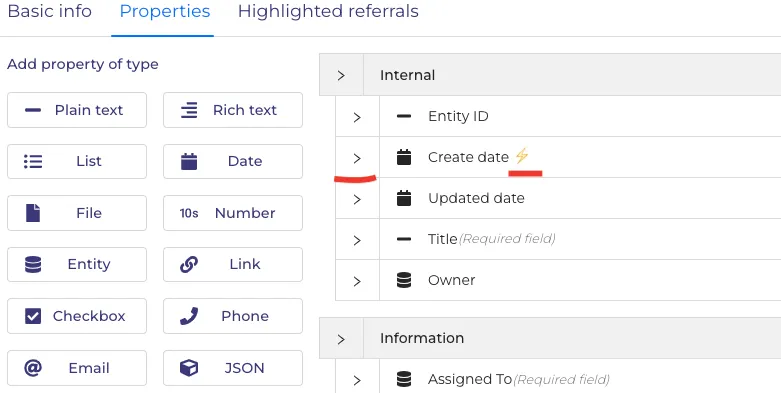
Task: Expand the Entity ID row chevron
Action: coord(357,118)
